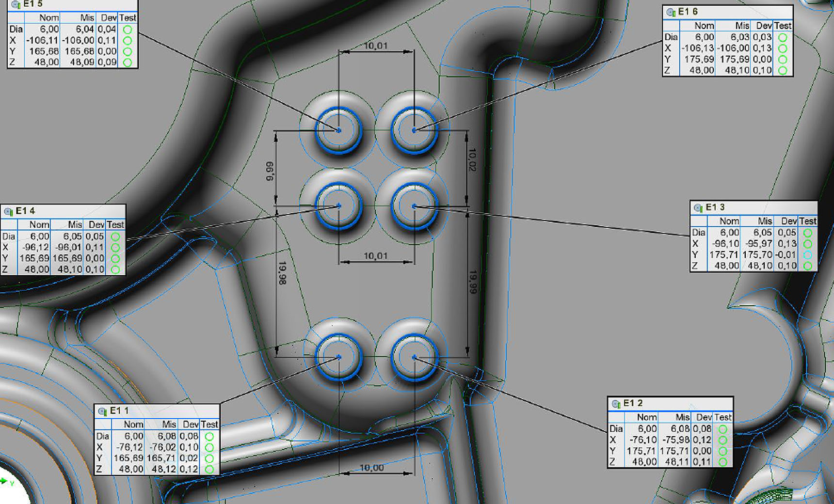The image size is (834, 504).
Task: Select the green Dia test indicator in E1 4
Action: (x=115, y=236)
